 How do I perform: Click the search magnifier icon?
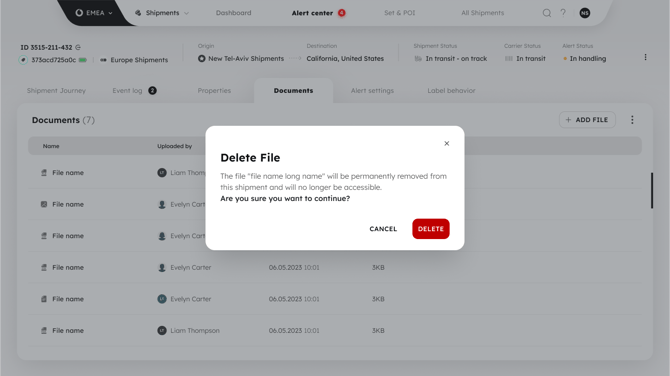(547, 13)
